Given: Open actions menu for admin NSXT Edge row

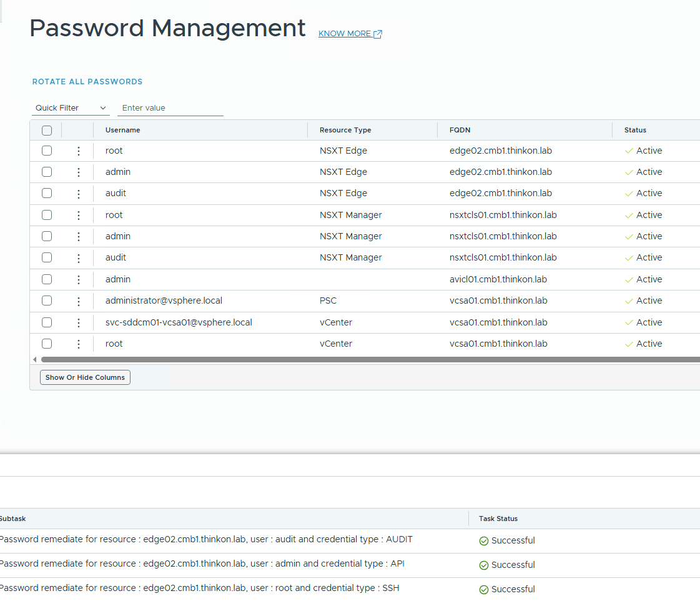Looking at the screenshot, I should [x=79, y=172].
